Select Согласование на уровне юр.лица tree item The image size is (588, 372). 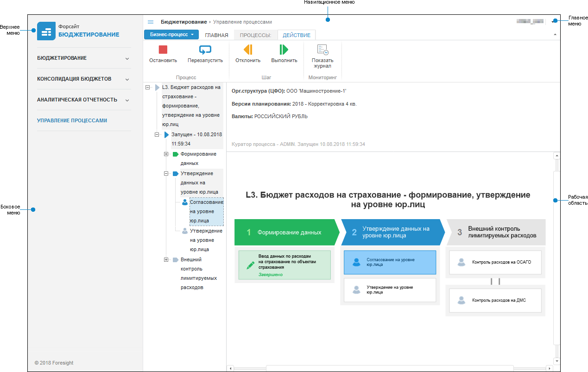pyautogui.click(x=206, y=211)
